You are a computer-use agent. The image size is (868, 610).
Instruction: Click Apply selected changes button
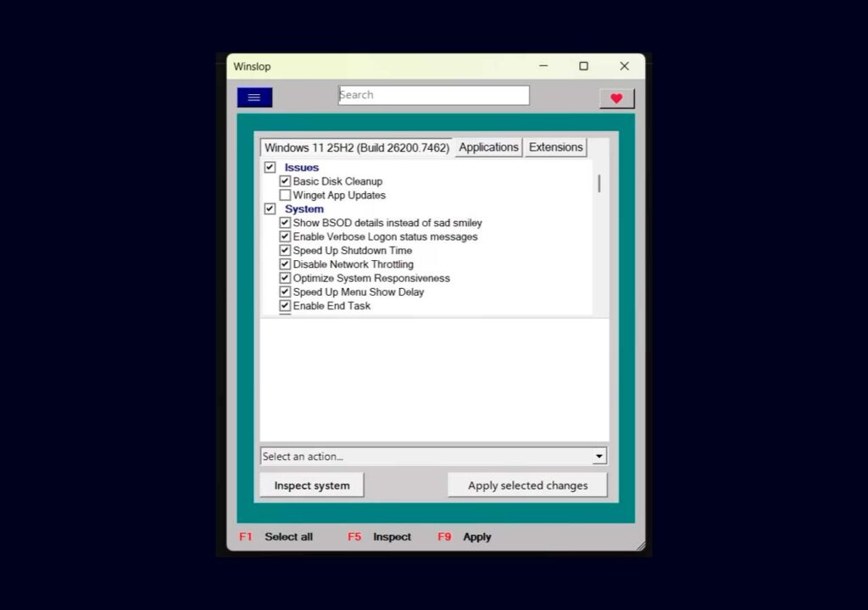click(527, 485)
